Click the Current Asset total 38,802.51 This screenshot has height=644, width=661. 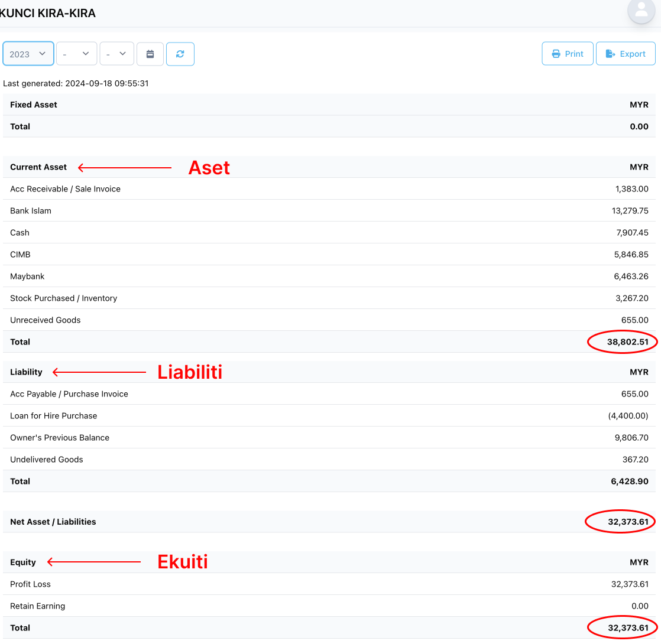coord(628,342)
